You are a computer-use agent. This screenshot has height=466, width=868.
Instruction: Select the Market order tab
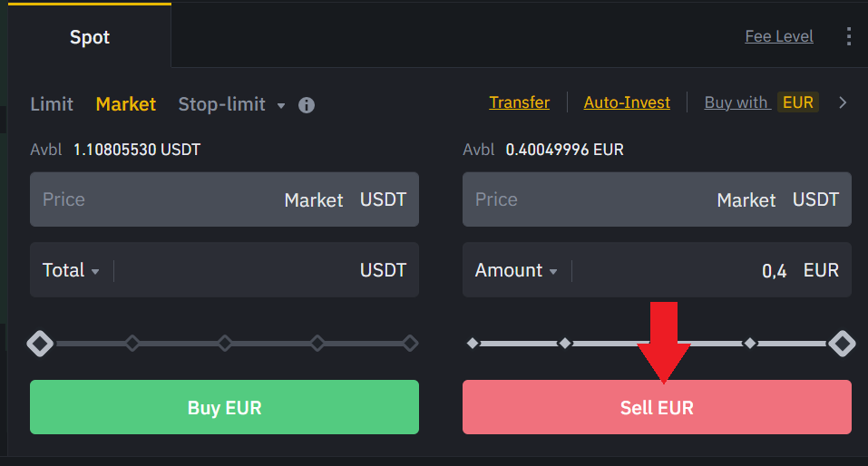click(x=126, y=104)
